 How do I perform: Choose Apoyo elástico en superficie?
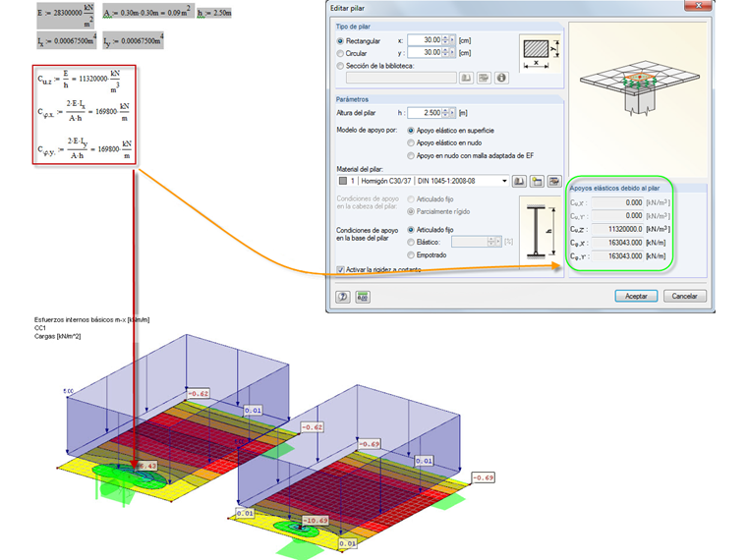pyautogui.click(x=411, y=131)
